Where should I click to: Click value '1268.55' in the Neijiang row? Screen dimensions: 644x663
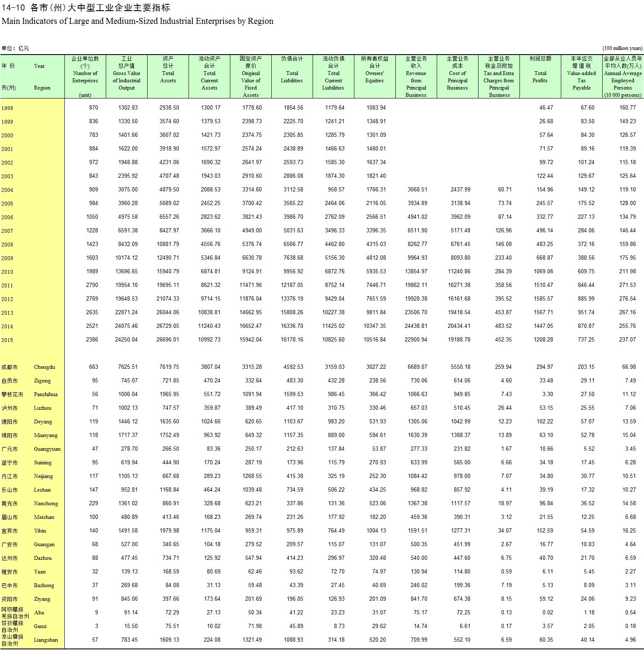coord(252,476)
